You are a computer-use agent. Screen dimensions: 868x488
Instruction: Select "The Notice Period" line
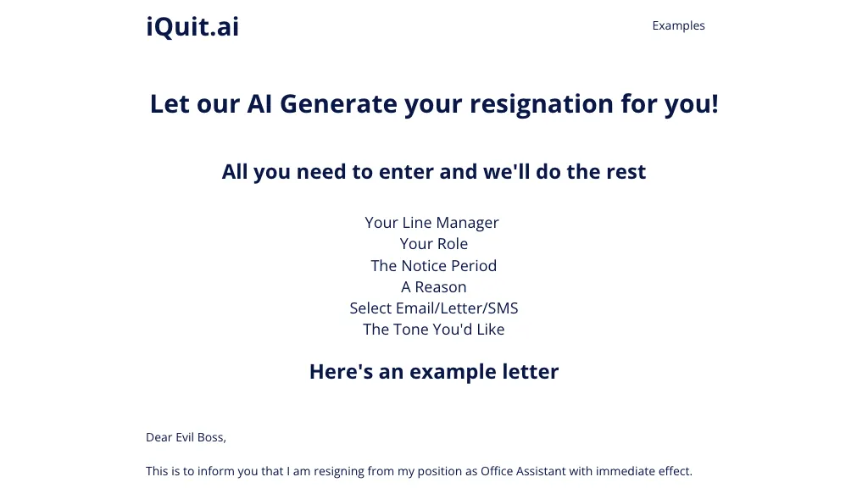pyautogui.click(x=434, y=266)
